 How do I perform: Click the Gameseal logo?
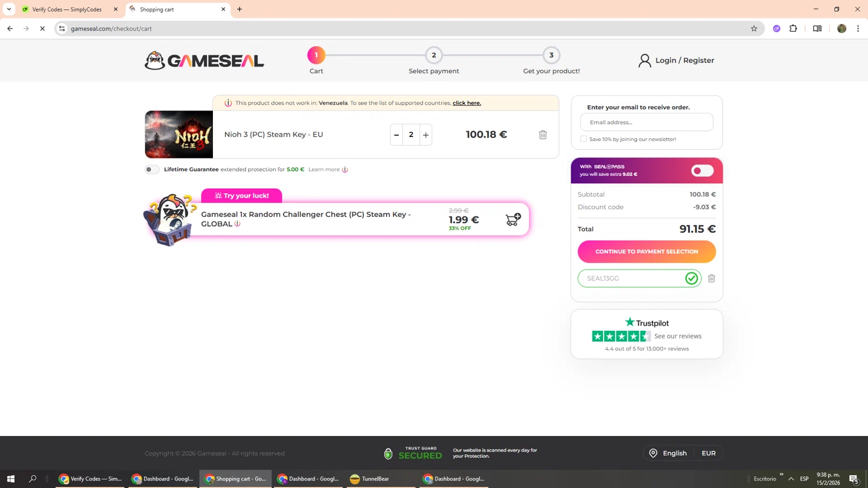(x=204, y=60)
